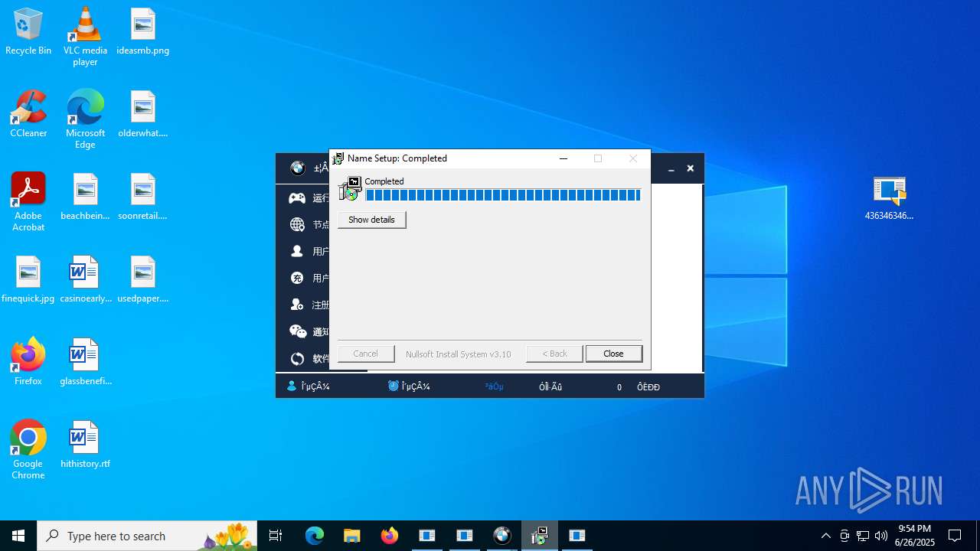Click the taskbar search box

click(x=147, y=536)
